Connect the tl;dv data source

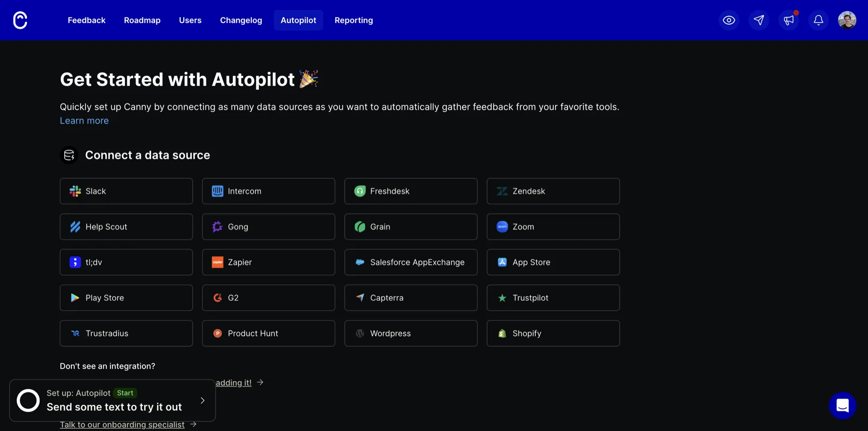pyautogui.click(x=126, y=262)
